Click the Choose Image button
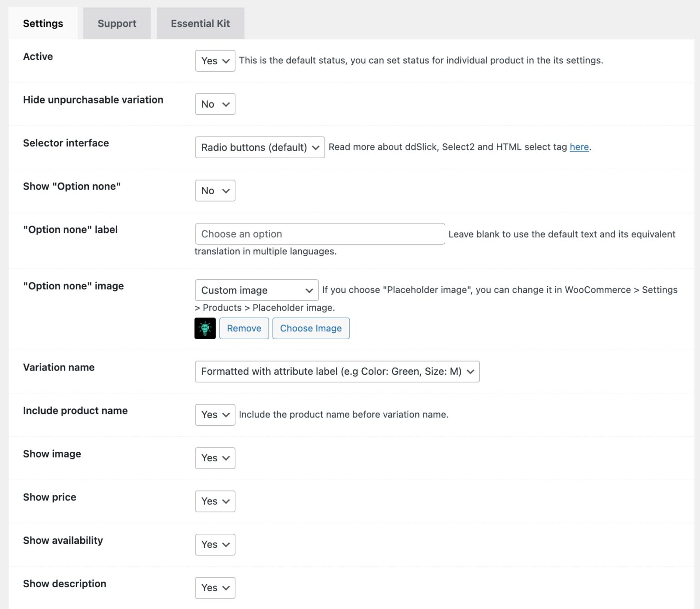This screenshot has width=700, height=609. 311,328
